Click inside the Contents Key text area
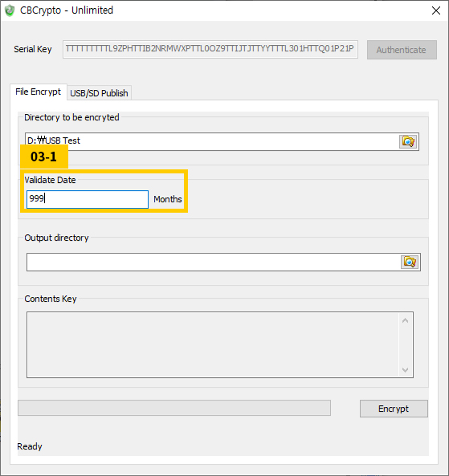 213,344
